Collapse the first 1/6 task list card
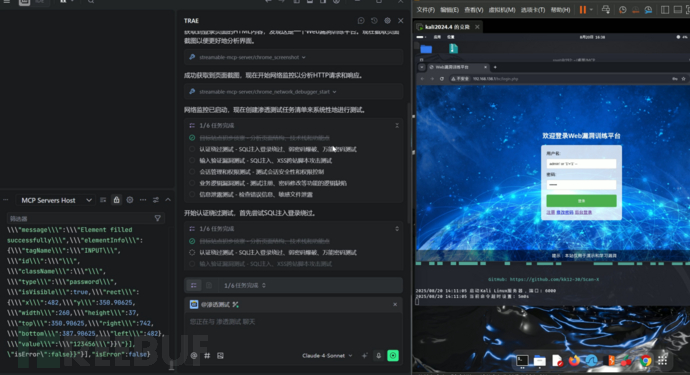The image size is (690, 375). 397,125
